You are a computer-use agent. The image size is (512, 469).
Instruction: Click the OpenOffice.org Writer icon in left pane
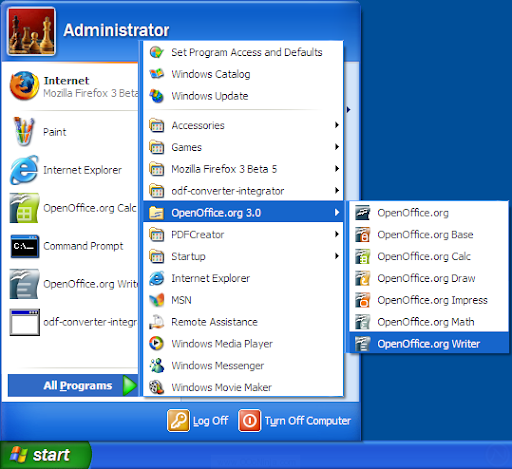24,284
